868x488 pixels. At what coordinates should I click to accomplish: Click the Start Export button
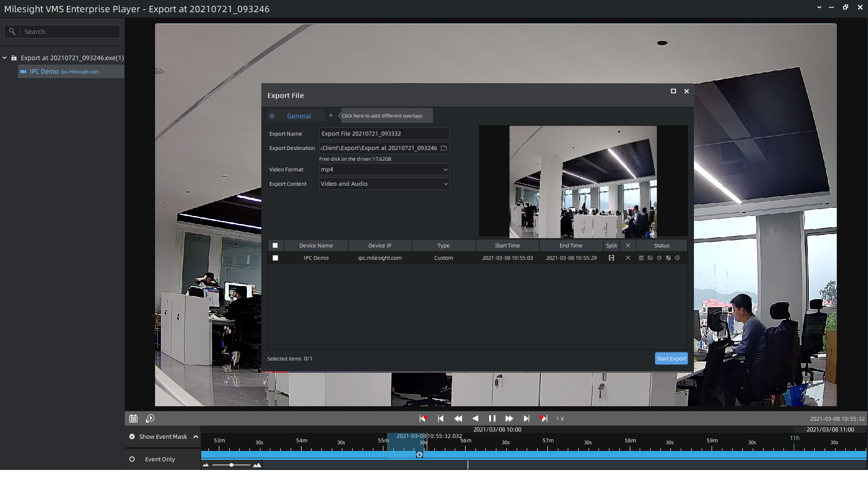point(671,358)
